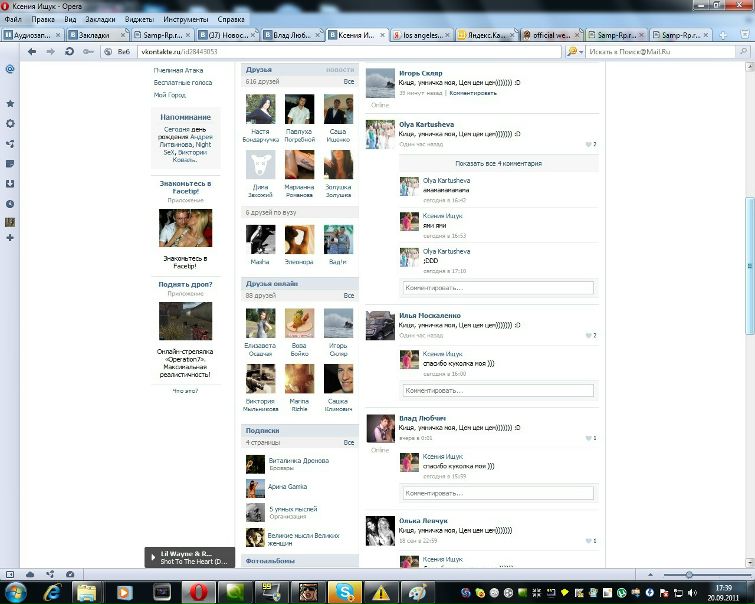Go back using the Back arrow
Image resolution: width=755 pixels, height=604 pixels.
tap(33, 51)
